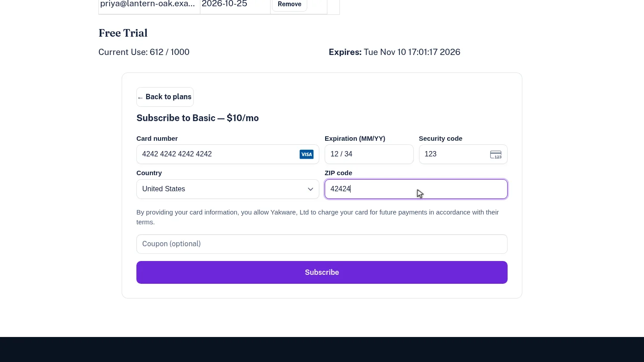
Task: Click the "Card number" label text
Action: (x=157, y=139)
